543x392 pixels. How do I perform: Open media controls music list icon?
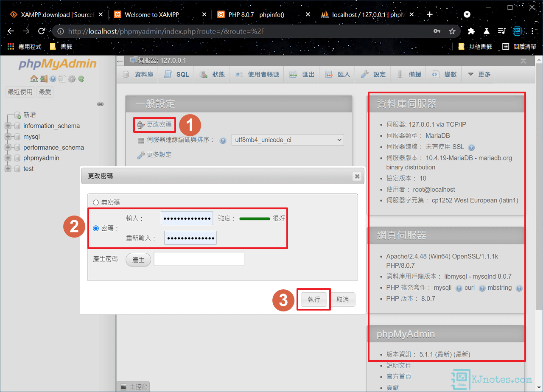[502, 31]
